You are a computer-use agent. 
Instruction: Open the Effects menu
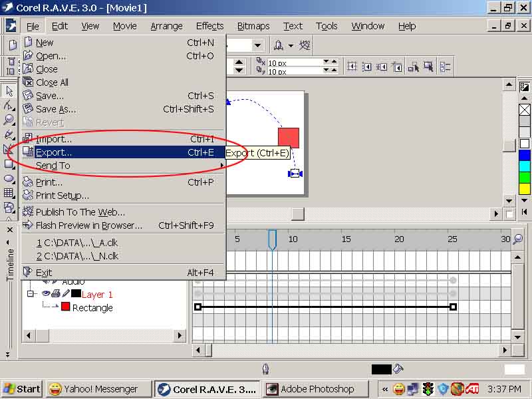209,26
